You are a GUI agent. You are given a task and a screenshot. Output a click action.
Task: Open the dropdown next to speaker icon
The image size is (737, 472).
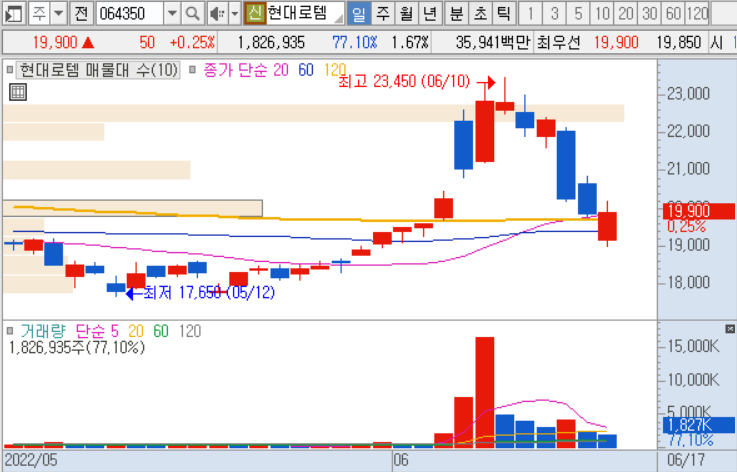coord(235,13)
